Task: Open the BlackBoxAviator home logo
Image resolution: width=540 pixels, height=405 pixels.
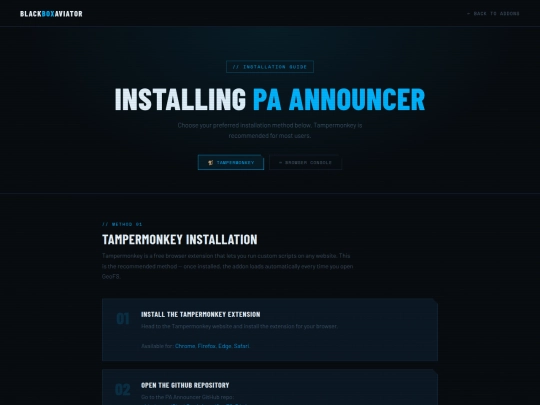Action: point(51,14)
